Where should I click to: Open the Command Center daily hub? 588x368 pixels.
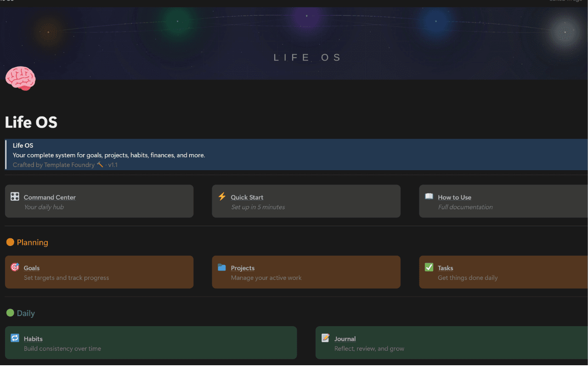coord(50,197)
